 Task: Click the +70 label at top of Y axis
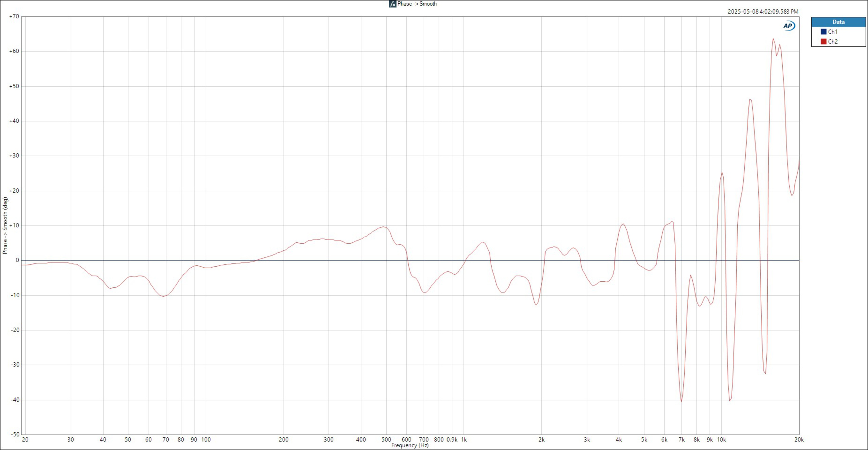coord(14,17)
